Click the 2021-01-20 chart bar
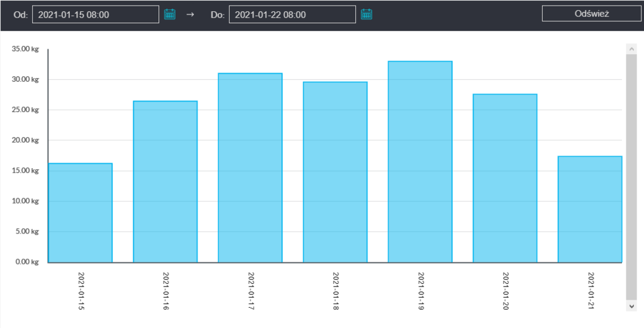Image resolution: width=644 pixels, height=328 pixels. [505, 178]
